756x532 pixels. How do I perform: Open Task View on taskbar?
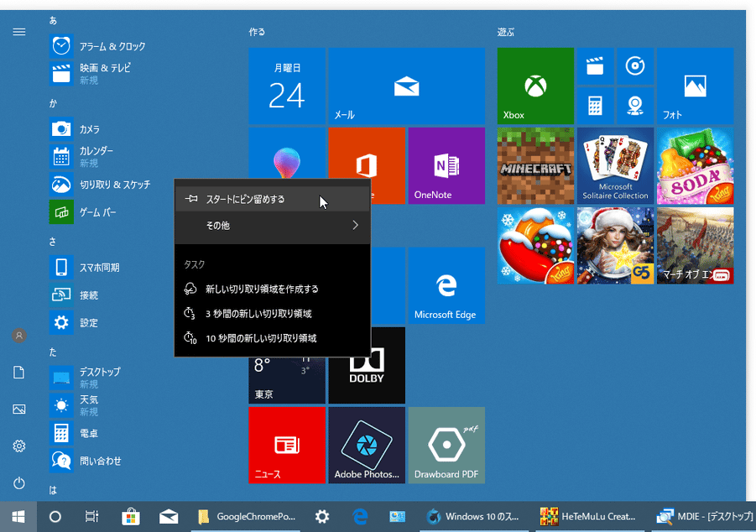91,517
